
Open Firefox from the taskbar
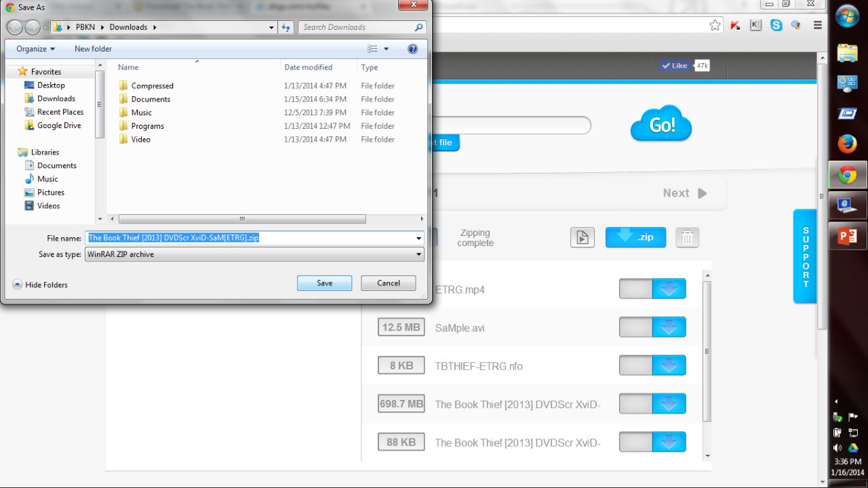click(847, 144)
